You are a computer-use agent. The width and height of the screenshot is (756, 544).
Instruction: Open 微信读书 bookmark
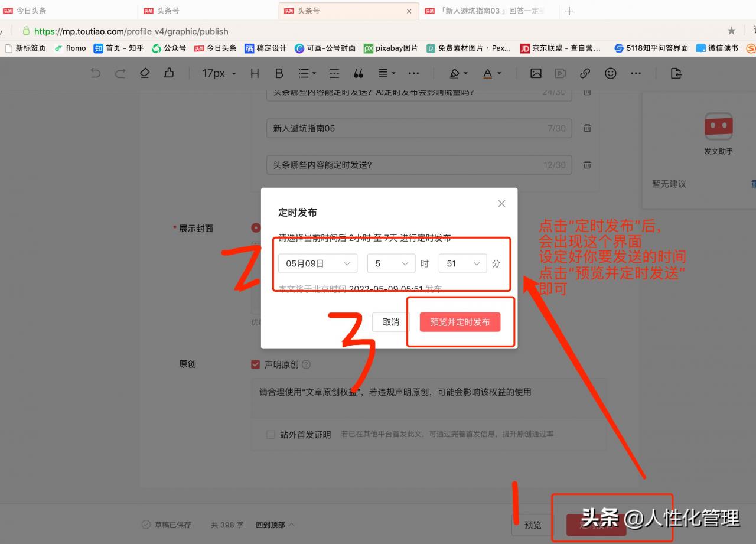(x=717, y=48)
